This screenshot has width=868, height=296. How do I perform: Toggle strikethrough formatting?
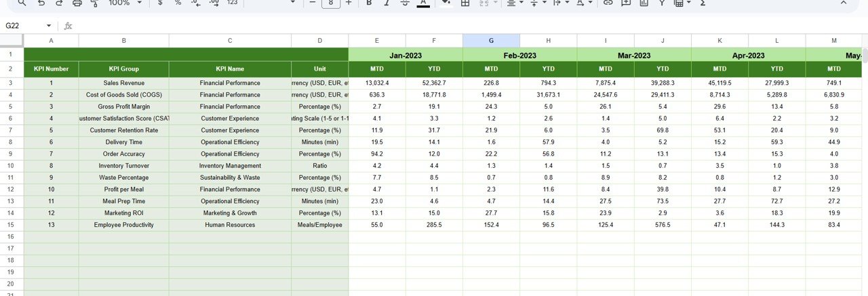pos(405,3)
